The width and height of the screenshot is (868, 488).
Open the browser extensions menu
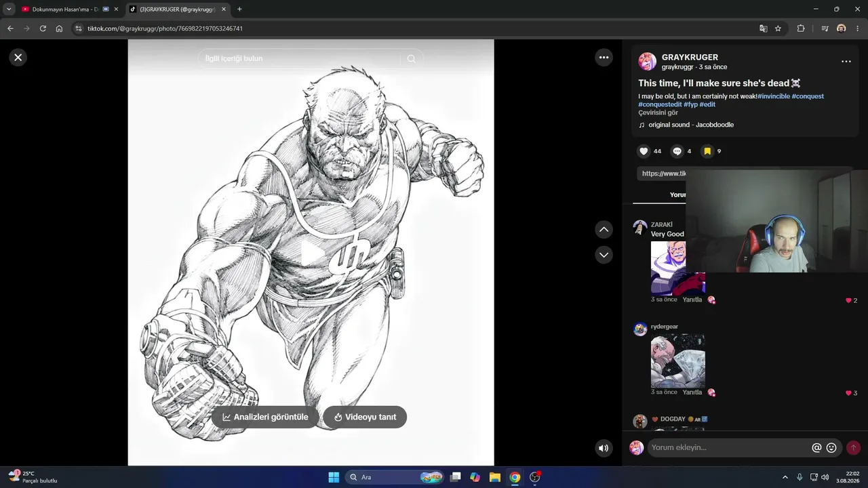pyautogui.click(x=801, y=28)
